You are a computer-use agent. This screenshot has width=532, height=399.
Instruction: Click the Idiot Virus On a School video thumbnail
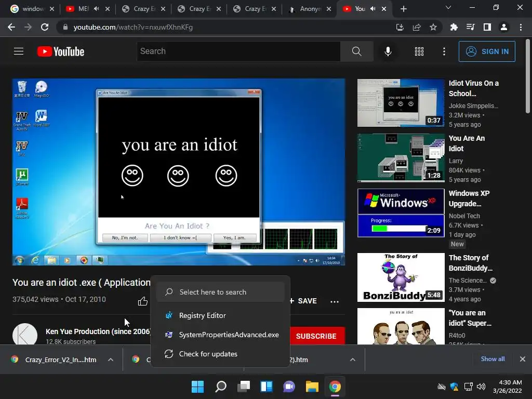(401, 103)
